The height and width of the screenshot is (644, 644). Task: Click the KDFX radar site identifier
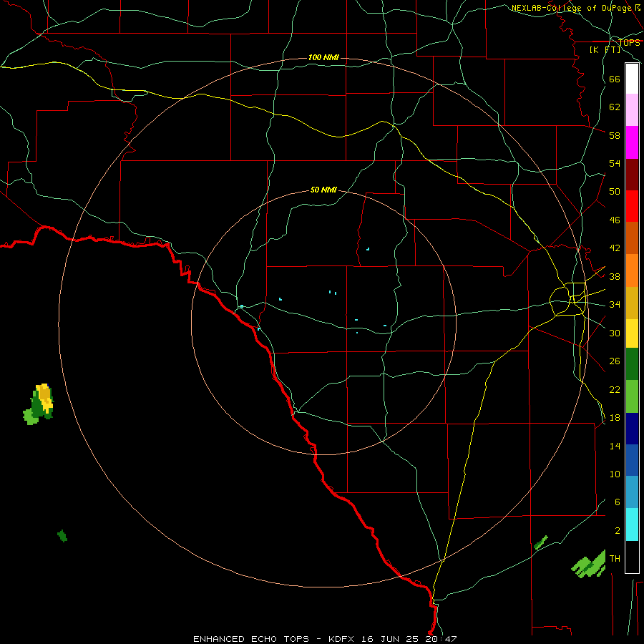343,639
